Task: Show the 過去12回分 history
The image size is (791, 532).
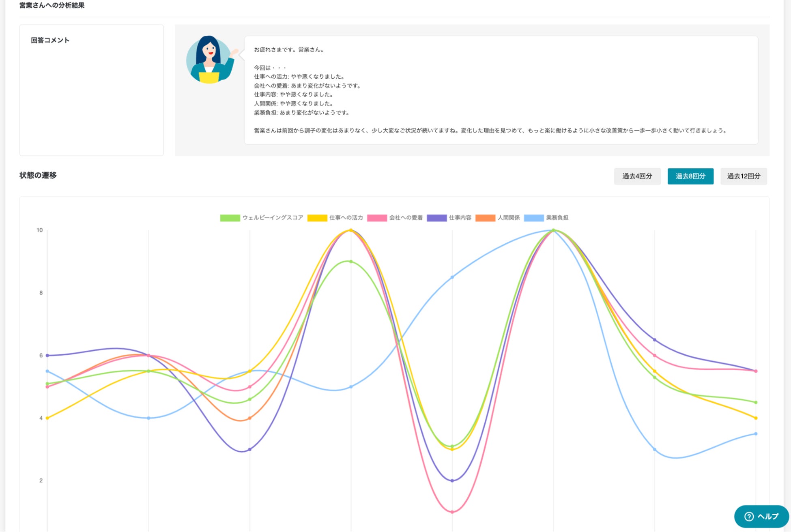Action: 744,176
